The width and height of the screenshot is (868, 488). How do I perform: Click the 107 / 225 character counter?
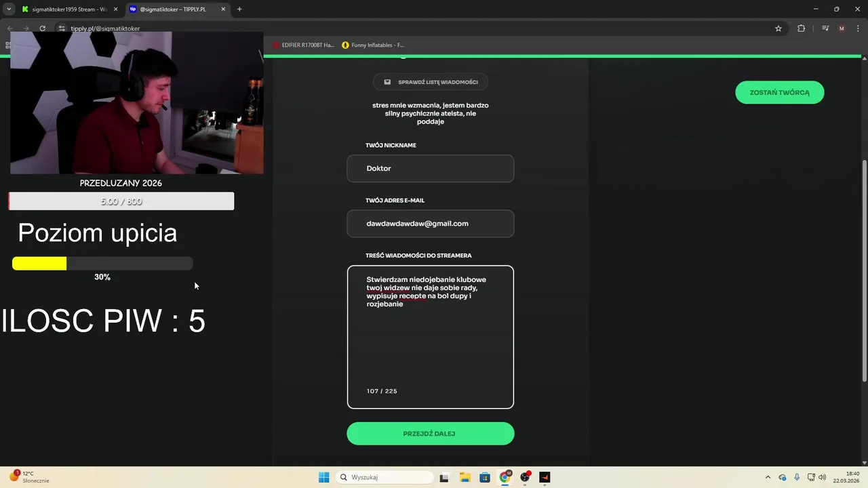coord(382,391)
